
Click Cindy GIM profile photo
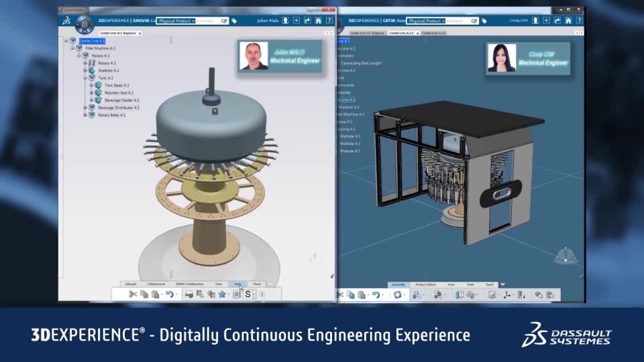[x=502, y=58]
